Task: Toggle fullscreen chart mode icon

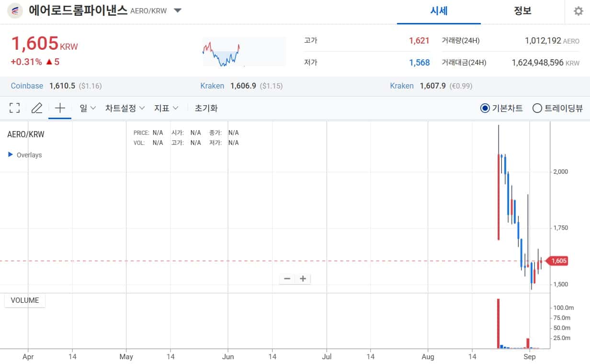Action: (x=15, y=108)
